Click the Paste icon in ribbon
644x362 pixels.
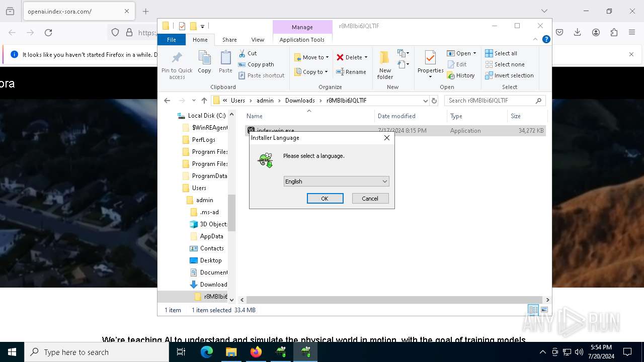[x=225, y=62]
